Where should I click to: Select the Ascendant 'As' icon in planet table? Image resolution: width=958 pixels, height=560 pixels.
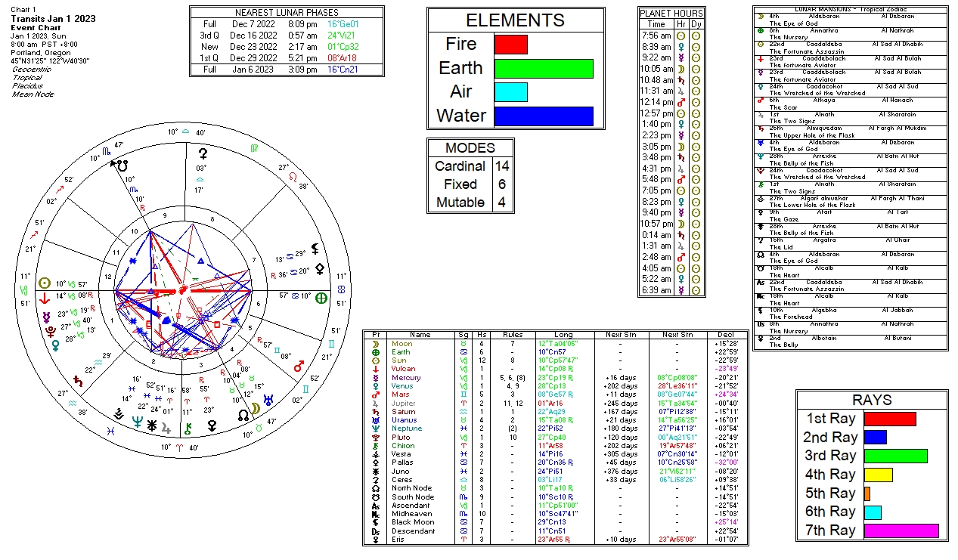(x=376, y=506)
